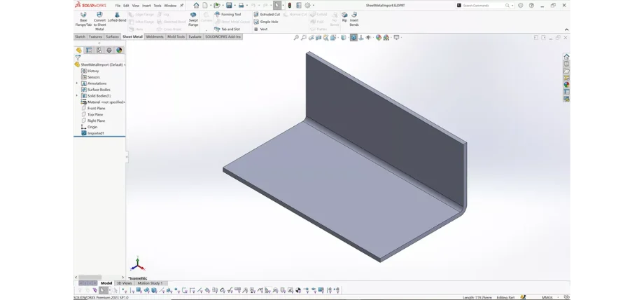Image resolution: width=644 pixels, height=300 pixels.
Task: Select Imported1 feature in the tree
Action: [93, 133]
